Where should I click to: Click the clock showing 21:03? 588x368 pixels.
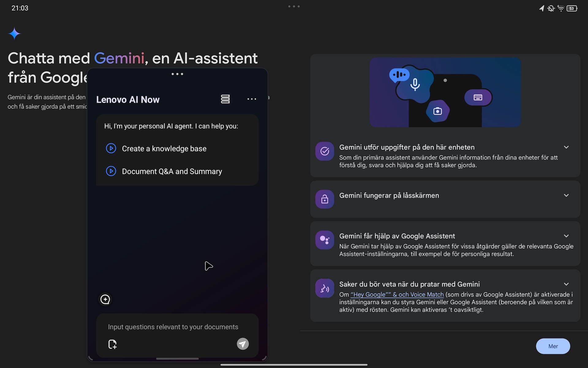(20, 8)
